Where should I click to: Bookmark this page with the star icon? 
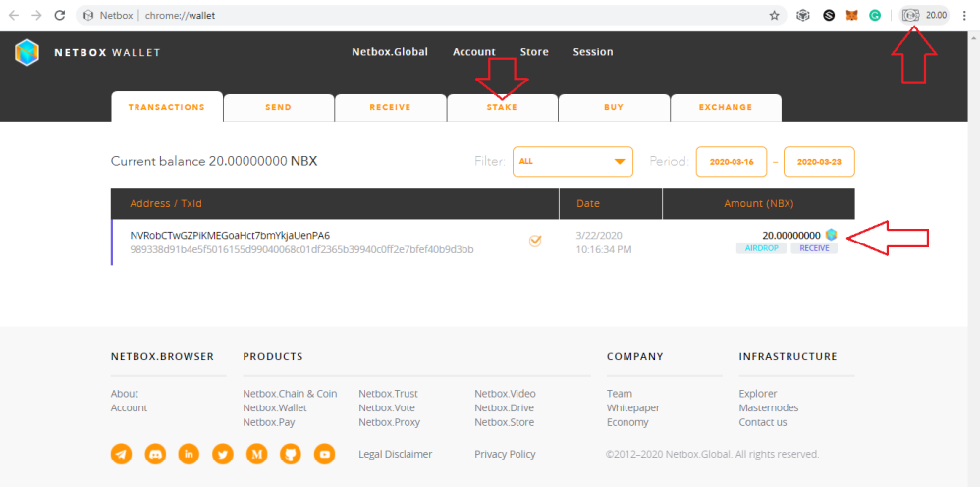(x=775, y=15)
